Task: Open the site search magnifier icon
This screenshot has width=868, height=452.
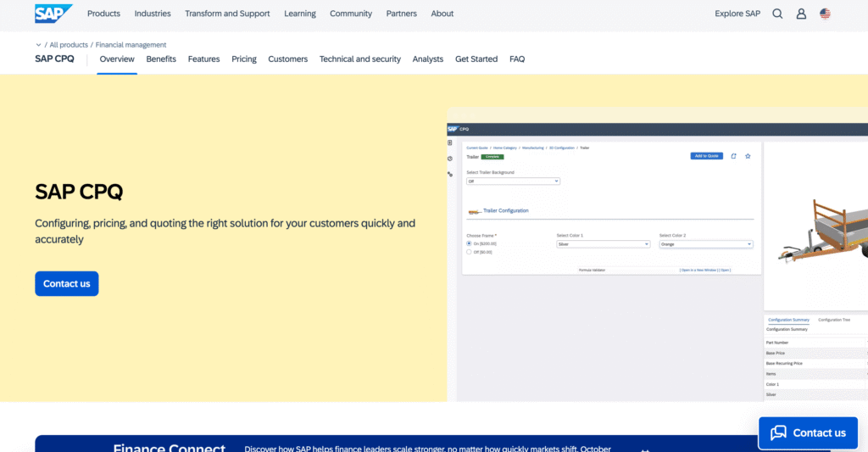Action: [777, 14]
